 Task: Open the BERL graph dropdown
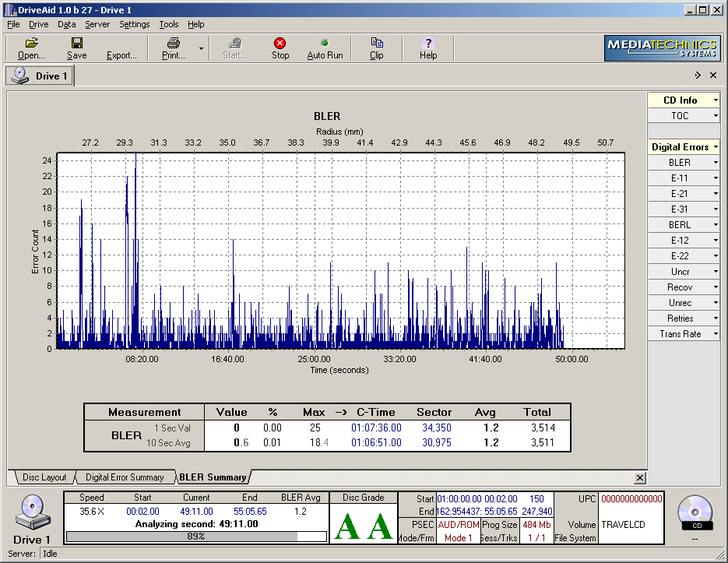pos(716,225)
